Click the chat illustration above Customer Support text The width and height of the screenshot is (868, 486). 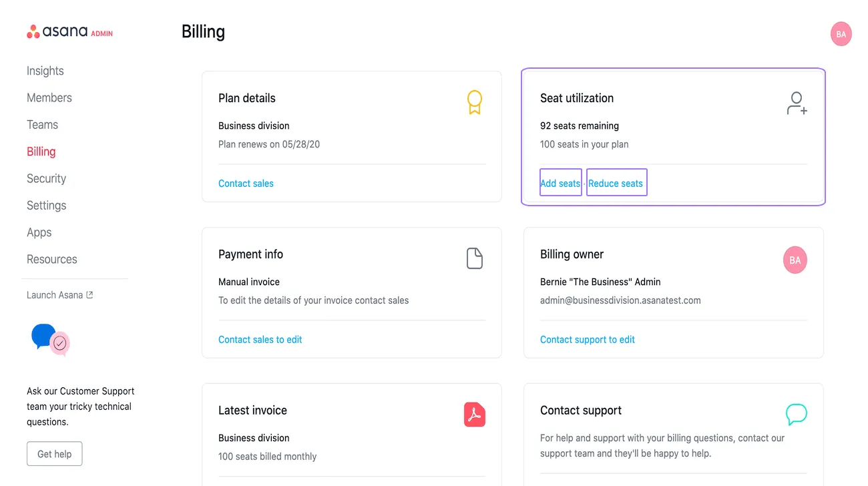tap(51, 339)
